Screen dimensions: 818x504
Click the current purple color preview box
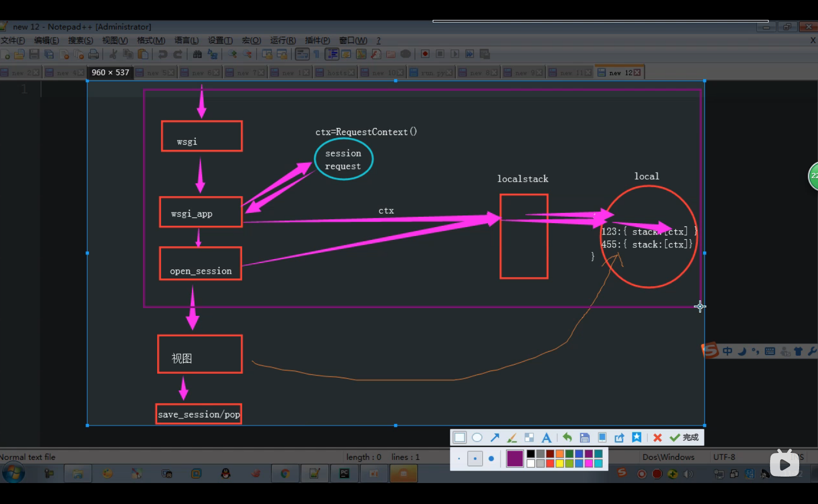click(515, 459)
